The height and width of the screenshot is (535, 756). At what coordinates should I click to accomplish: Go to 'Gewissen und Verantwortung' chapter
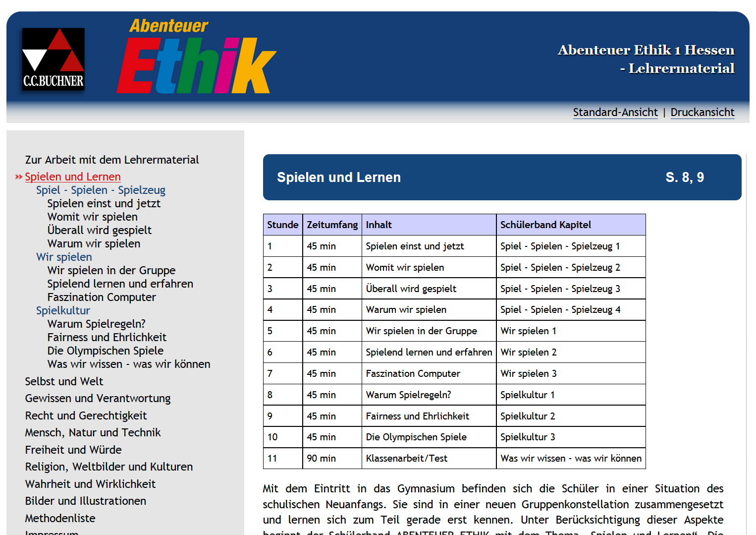[98, 398]
